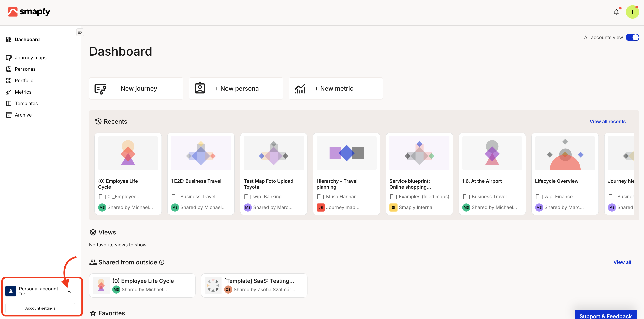Screen dimensions: 644x319
Task: Open Account settings
Action: 40,308
